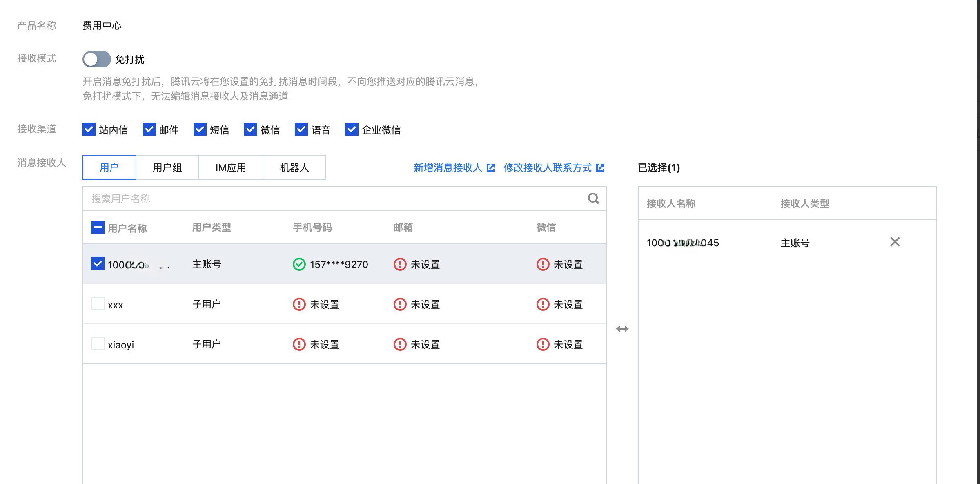Click xxx user's email not-set warning icon
The image size is (980, 484).
tap(400, 305)
